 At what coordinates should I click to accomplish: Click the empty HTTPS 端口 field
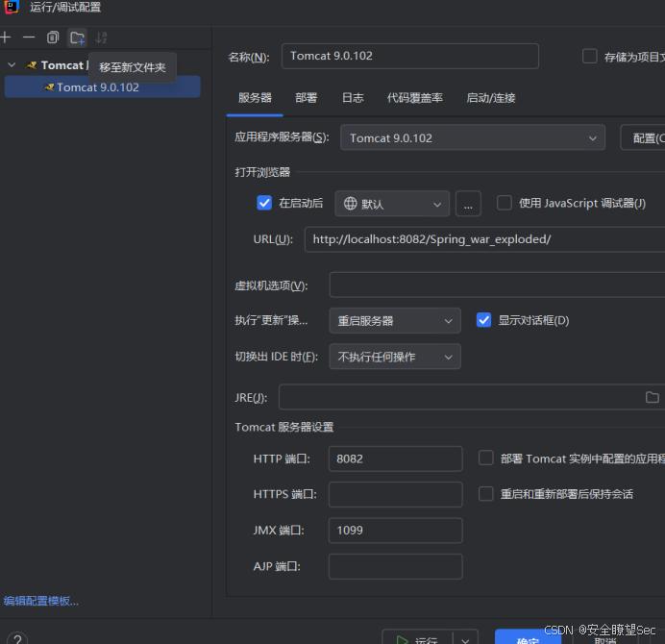tap(395, 494)
